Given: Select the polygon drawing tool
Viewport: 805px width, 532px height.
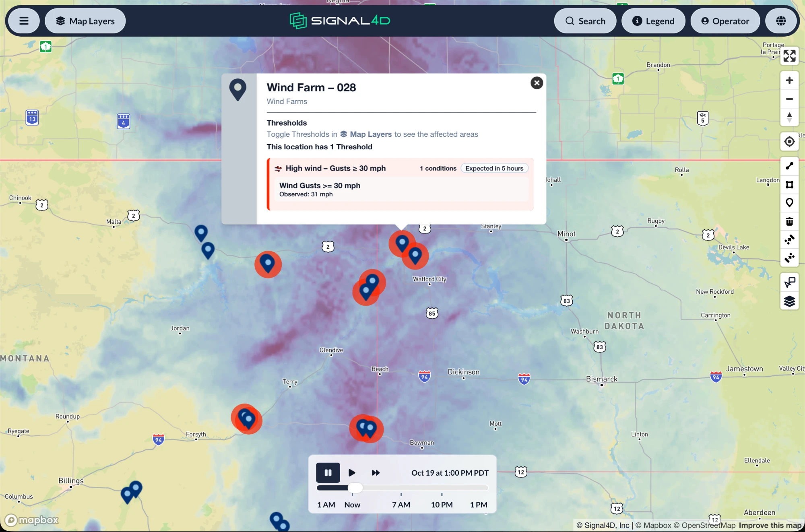Looking at the screenshot, I should [x=789, y=184].
